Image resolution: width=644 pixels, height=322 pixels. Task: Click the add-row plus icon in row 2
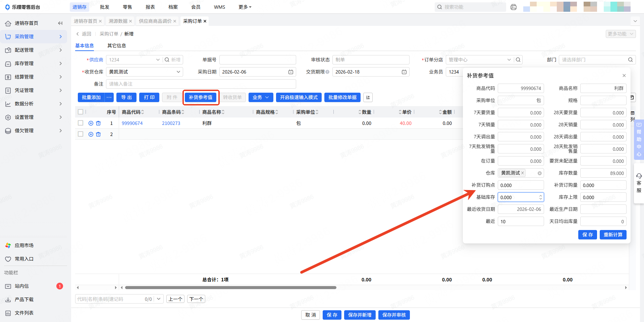(x=91, y=134)
